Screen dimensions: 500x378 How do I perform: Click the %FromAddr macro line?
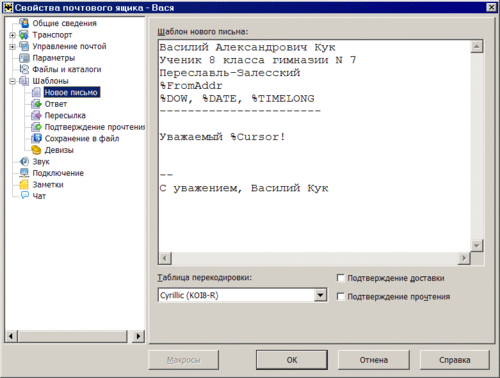click(x=191, y=86)
